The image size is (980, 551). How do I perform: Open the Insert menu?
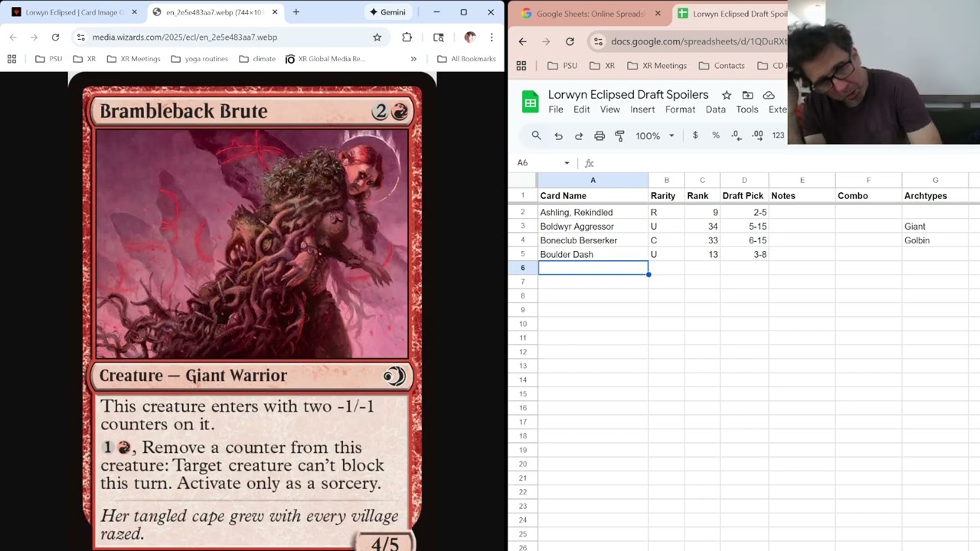642,109
